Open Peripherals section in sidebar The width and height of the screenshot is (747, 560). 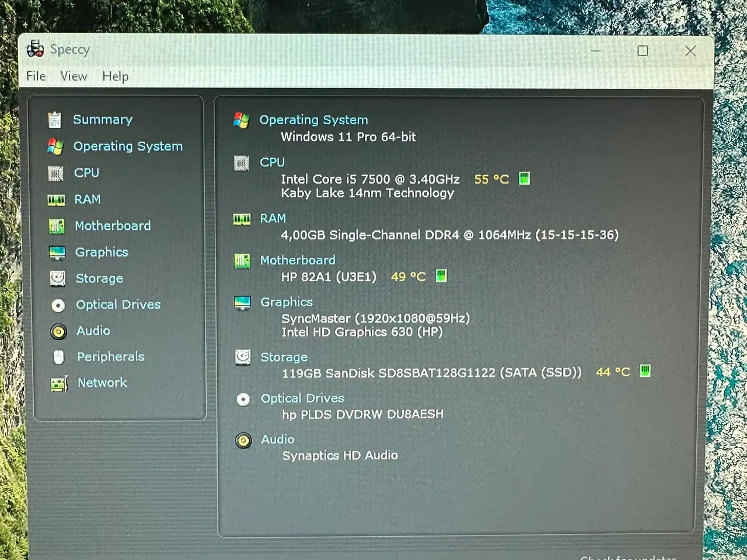111,356
